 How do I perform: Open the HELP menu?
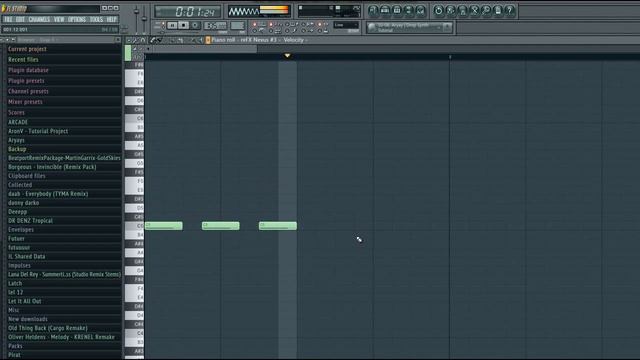point(111,19)
